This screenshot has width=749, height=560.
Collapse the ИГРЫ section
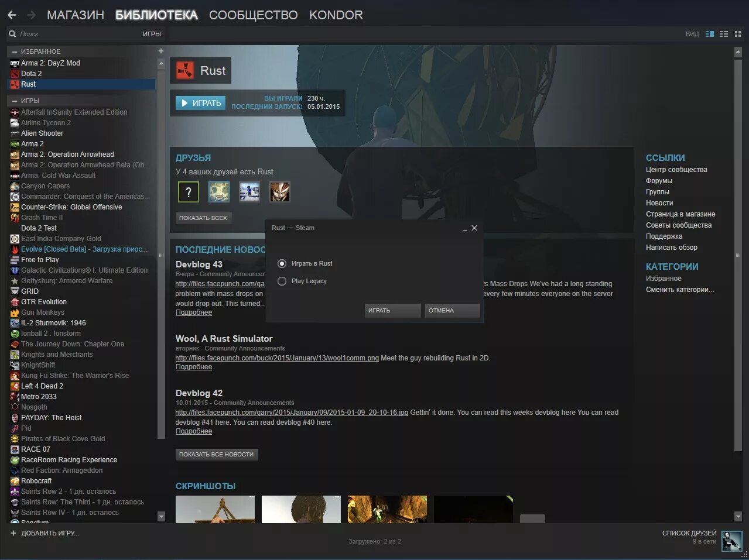pos(15,101)
